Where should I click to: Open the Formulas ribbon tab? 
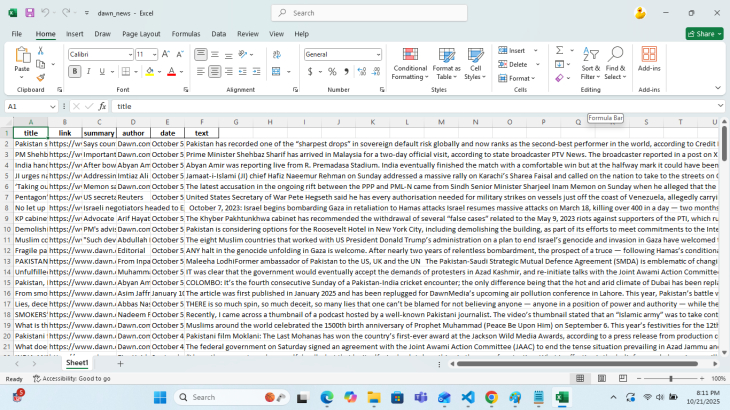click(185, 33)
